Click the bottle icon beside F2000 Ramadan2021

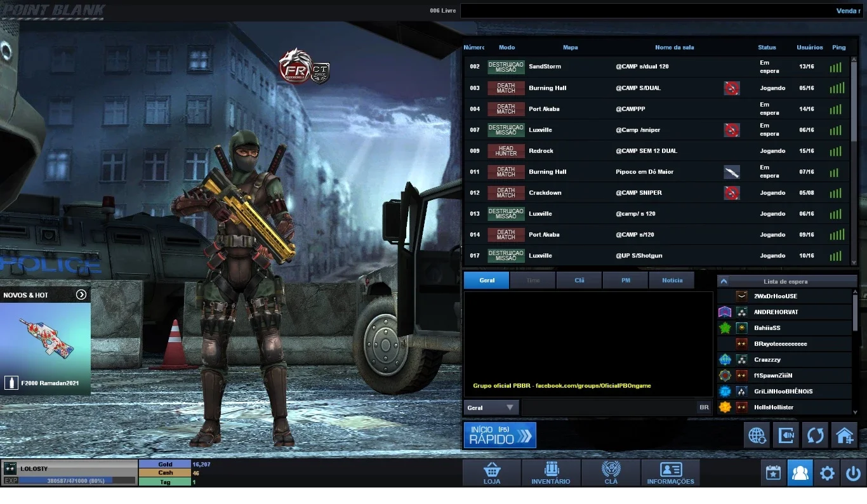coord(11,383)
